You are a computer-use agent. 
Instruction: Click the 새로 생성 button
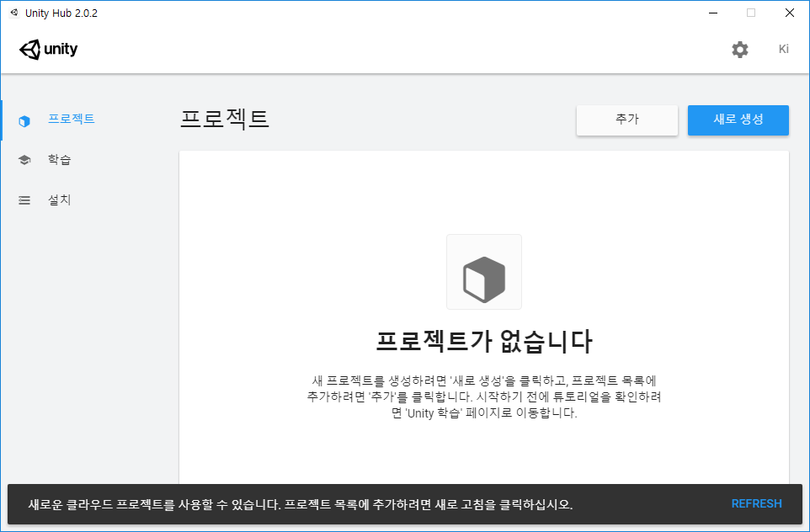point(738,120)
